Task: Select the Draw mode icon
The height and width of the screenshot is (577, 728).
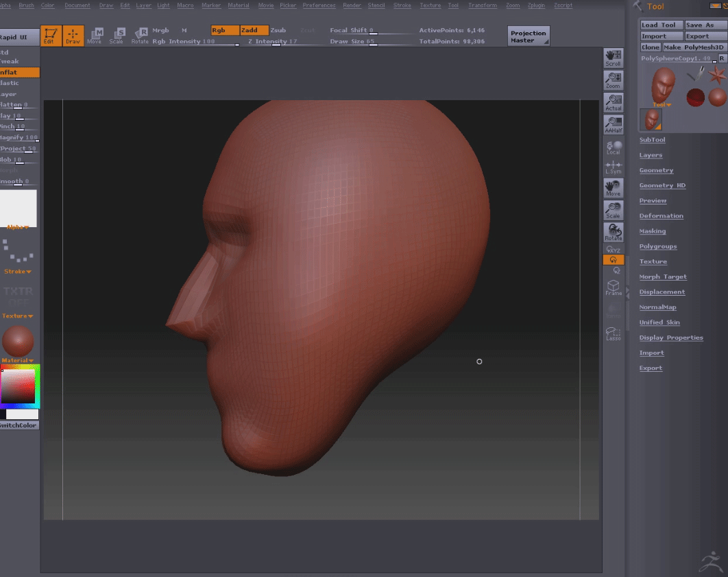Action: 72,35
